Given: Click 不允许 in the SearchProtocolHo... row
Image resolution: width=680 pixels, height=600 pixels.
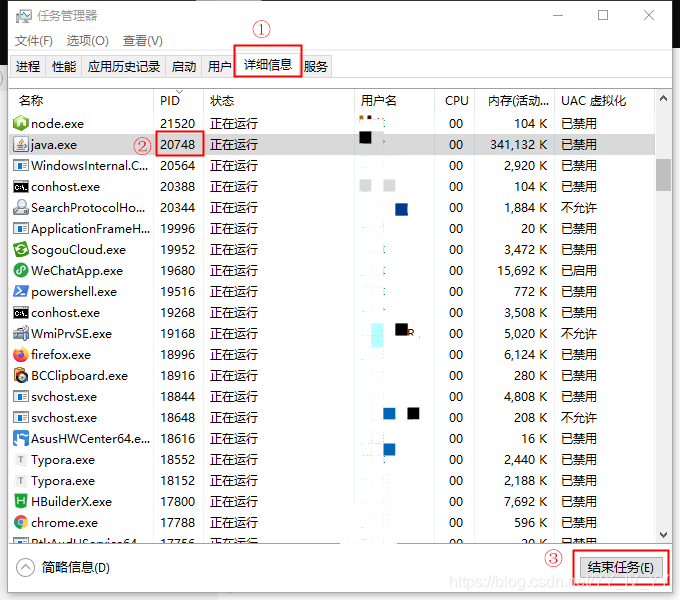Looking at the screenshot, I should coord(579,208).
